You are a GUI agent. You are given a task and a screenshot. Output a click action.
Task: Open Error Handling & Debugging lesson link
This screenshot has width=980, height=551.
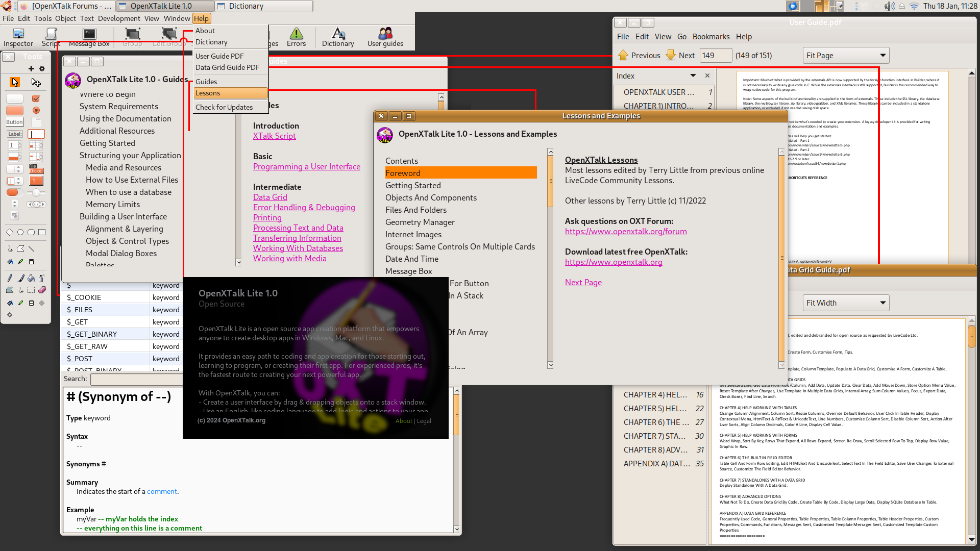[x=304, y=207]
